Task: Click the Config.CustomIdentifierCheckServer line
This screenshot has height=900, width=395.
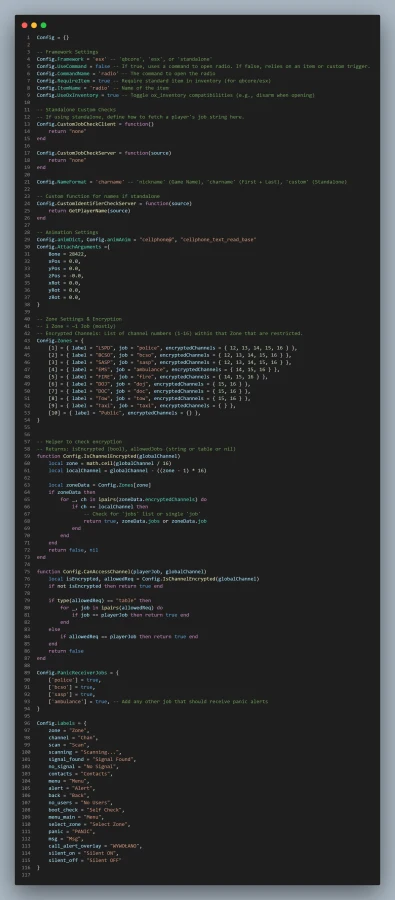Action: click(114, 203)
